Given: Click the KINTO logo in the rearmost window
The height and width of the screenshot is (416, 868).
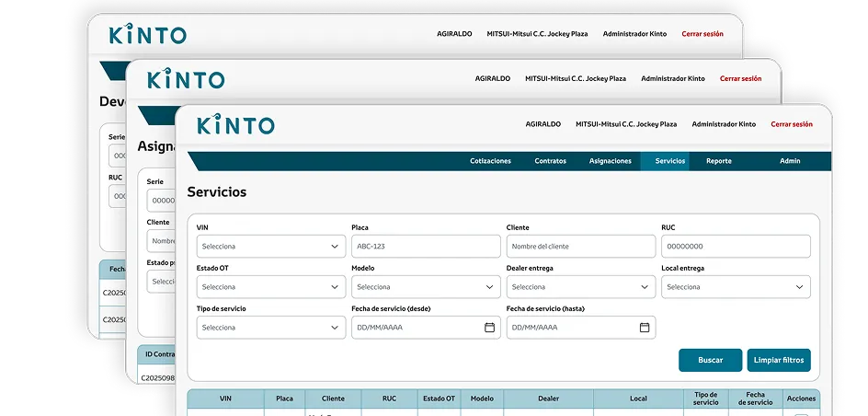Looking at the screenshot, I should 148,34.
